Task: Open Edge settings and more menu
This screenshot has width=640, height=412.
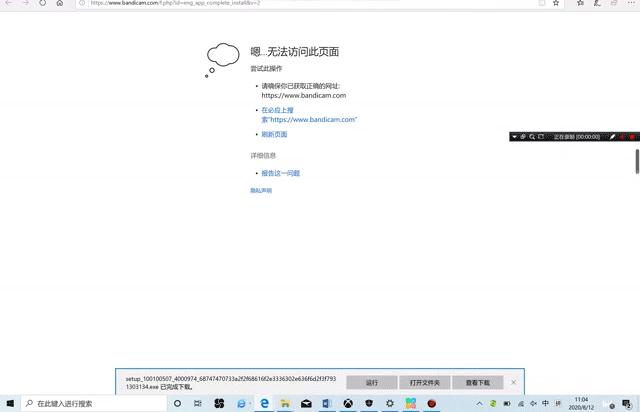Action: coord(631,3)
